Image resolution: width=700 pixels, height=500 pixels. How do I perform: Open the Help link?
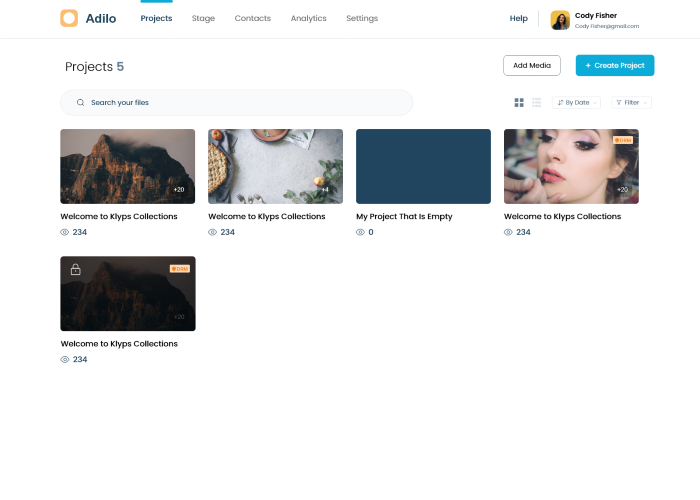(518, 18)
